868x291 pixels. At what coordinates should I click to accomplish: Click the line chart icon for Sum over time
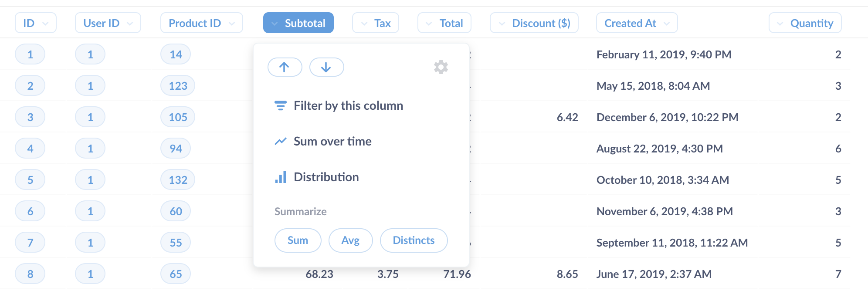point(280,142)
